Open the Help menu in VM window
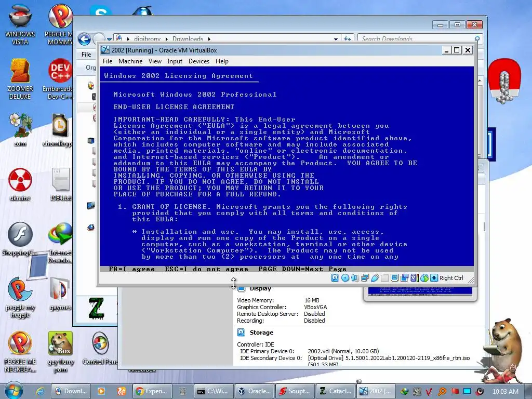532x399 pixels. click(222, 61)
